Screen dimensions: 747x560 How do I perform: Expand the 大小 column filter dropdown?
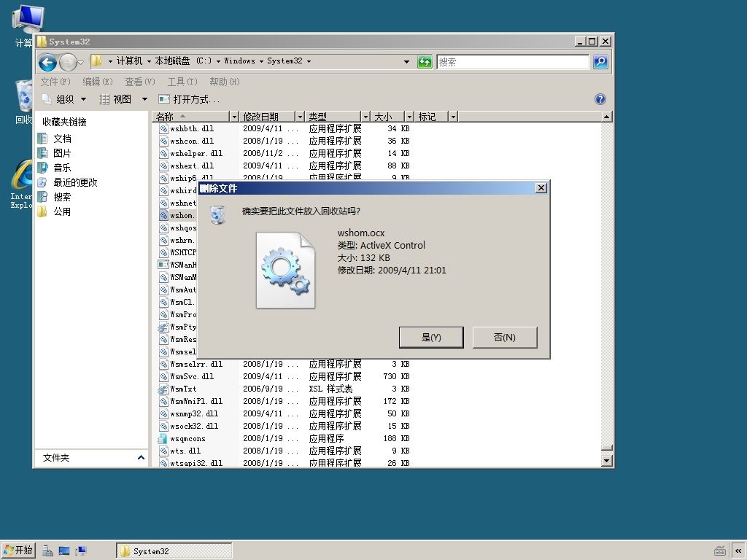409,117
